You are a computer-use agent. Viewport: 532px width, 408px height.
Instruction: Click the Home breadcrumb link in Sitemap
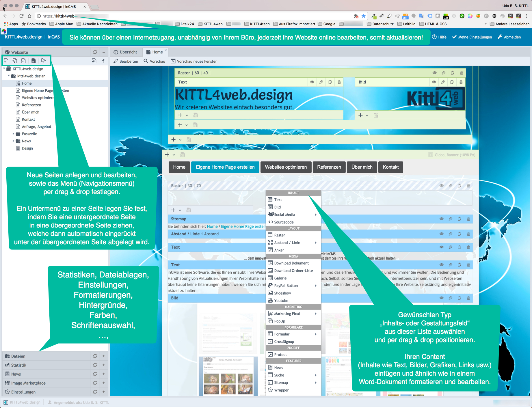pos(212,226)
